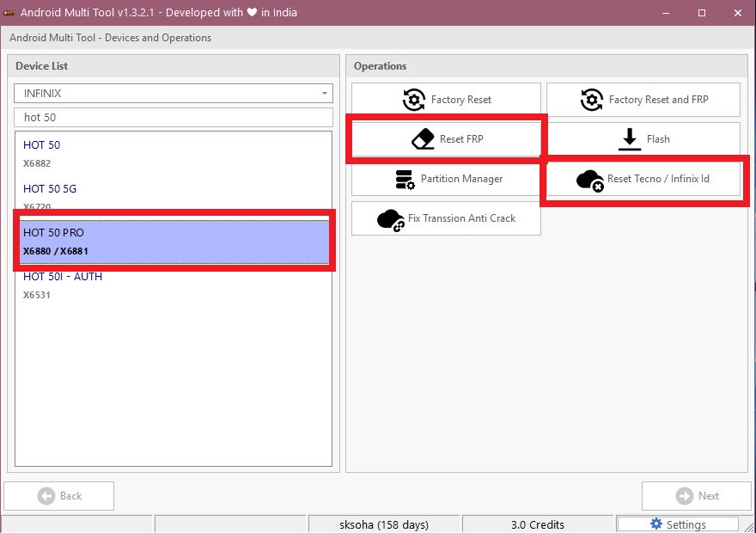
Task: Click the Factory Reset and FRP icon
Action: [592, 100]
